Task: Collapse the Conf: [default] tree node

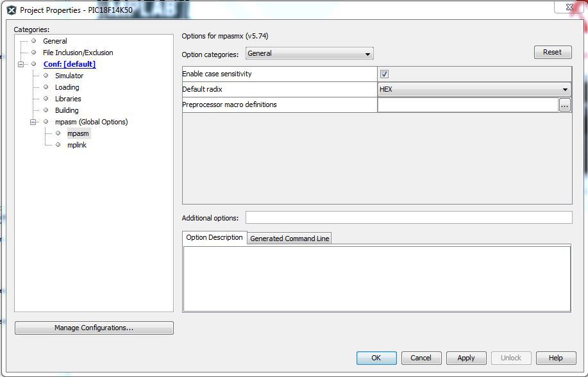Action: tap(21, 64)
